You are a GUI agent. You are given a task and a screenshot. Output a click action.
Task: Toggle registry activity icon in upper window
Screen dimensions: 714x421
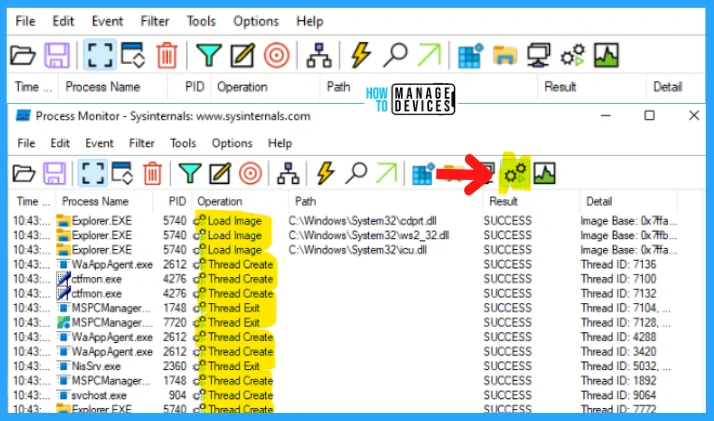[470, 55]
